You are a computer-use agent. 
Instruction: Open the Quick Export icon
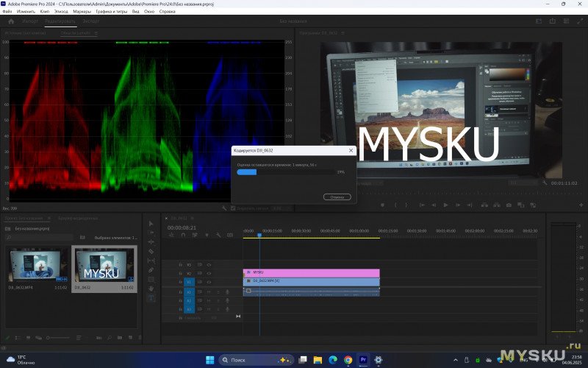point(553,21)
